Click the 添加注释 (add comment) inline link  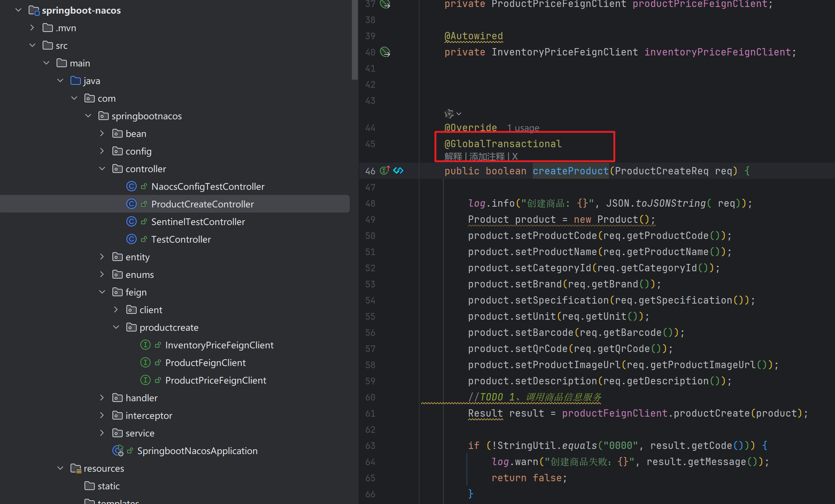[487, 157]
